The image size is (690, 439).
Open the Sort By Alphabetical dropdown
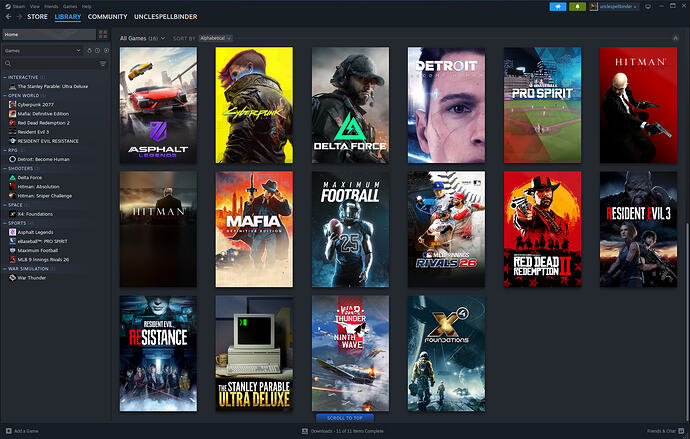tap(215, 38)
